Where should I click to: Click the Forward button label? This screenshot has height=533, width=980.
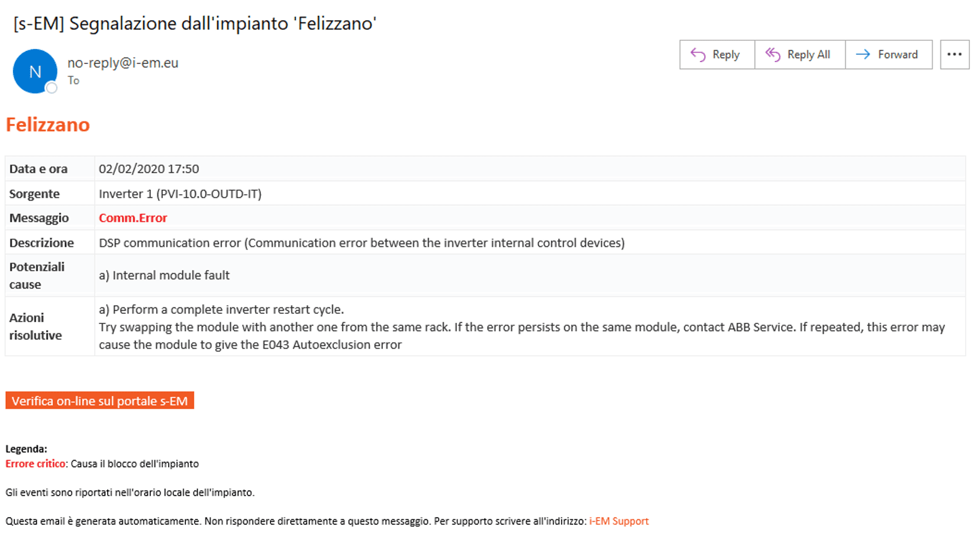pyautogui.click(x=898, y=54)
